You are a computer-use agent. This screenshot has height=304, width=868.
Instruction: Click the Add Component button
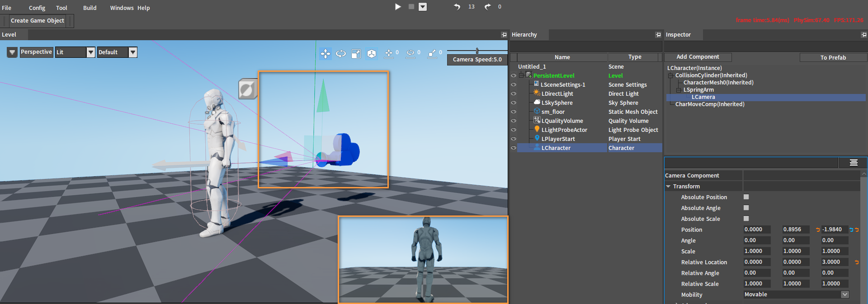coord(698,57)
